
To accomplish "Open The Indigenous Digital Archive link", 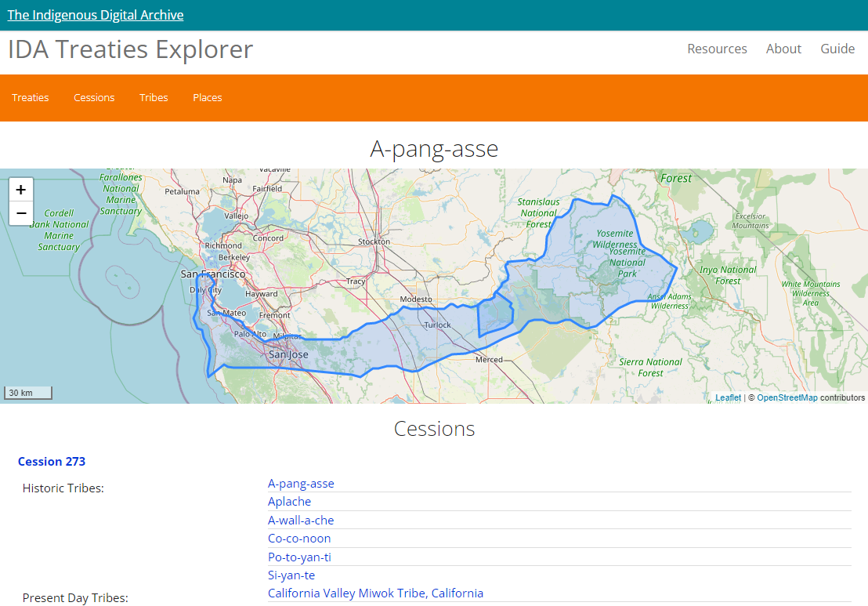I will coord(96,15).
